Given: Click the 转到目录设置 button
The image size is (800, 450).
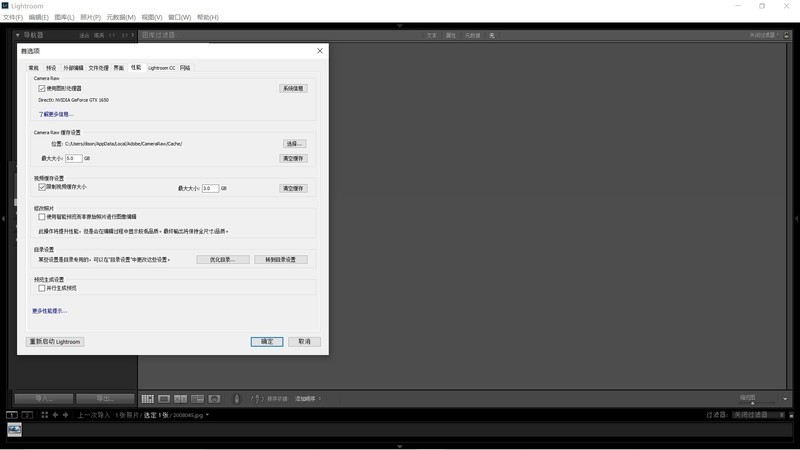Looking at the screenshot, I should [281, 259].
